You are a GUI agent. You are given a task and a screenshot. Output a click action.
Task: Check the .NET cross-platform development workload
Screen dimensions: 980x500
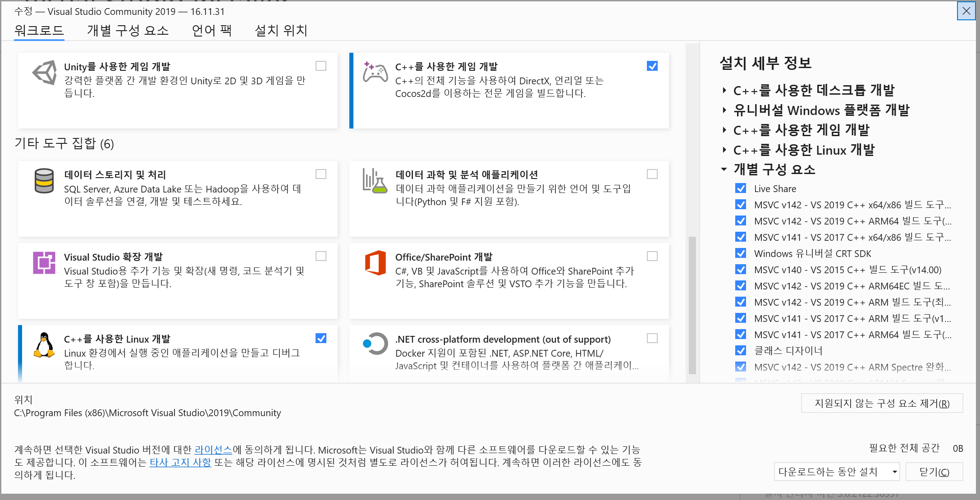[652, 338]
